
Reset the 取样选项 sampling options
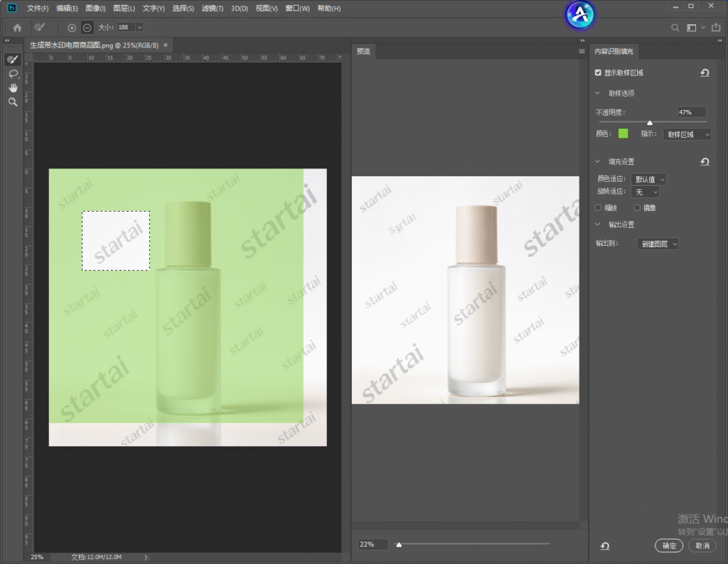tap(705, 73)
